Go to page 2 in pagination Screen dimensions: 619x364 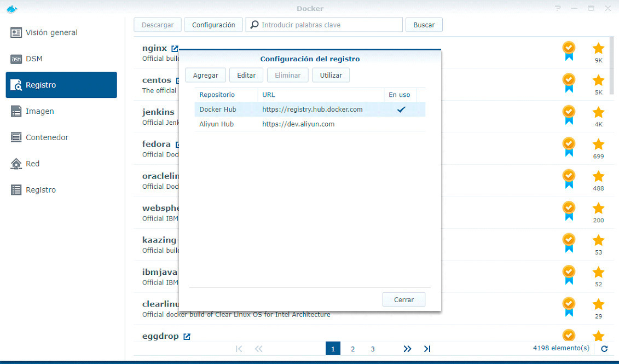(352, 349)
